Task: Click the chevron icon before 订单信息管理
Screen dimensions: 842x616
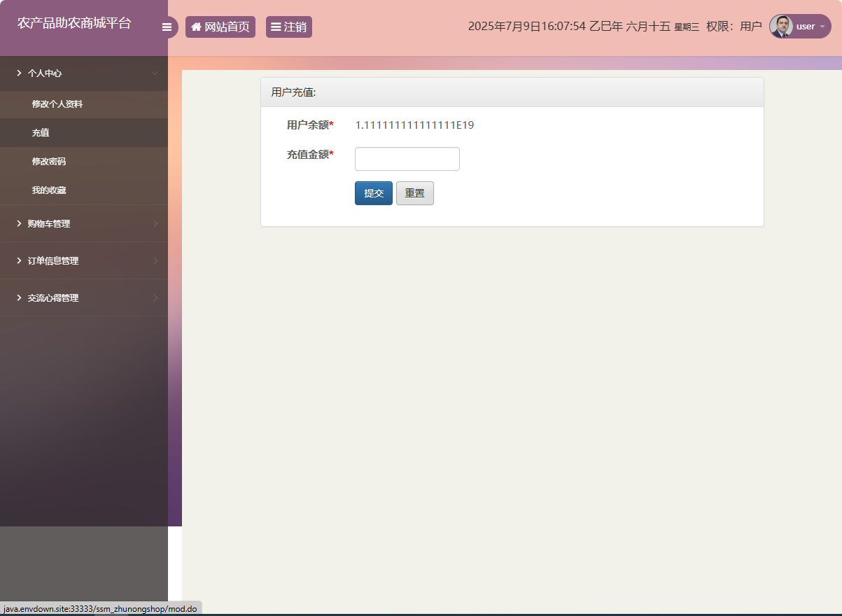Action: coord(19,260)
